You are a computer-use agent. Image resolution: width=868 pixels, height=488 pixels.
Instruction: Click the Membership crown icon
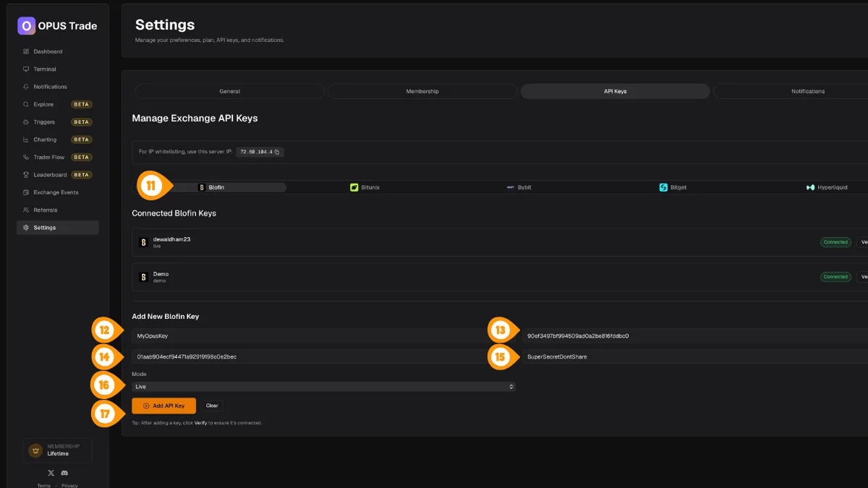click(x=35, y=450)
